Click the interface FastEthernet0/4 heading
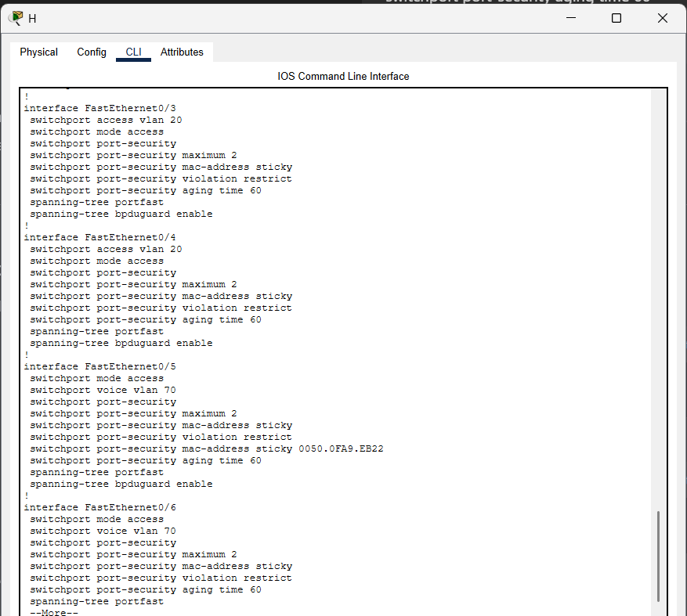 tap(100, 236)
